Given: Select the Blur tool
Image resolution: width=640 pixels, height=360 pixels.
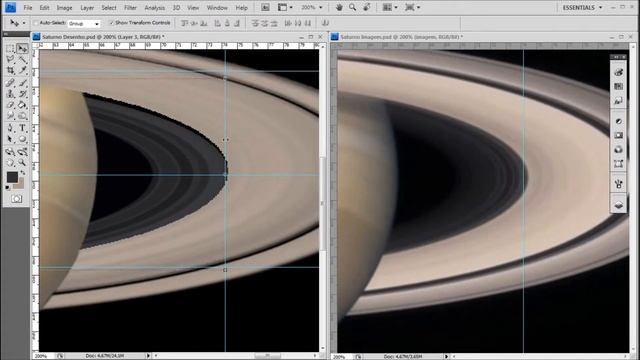Looking at the screenshot, I should point(10,116).
